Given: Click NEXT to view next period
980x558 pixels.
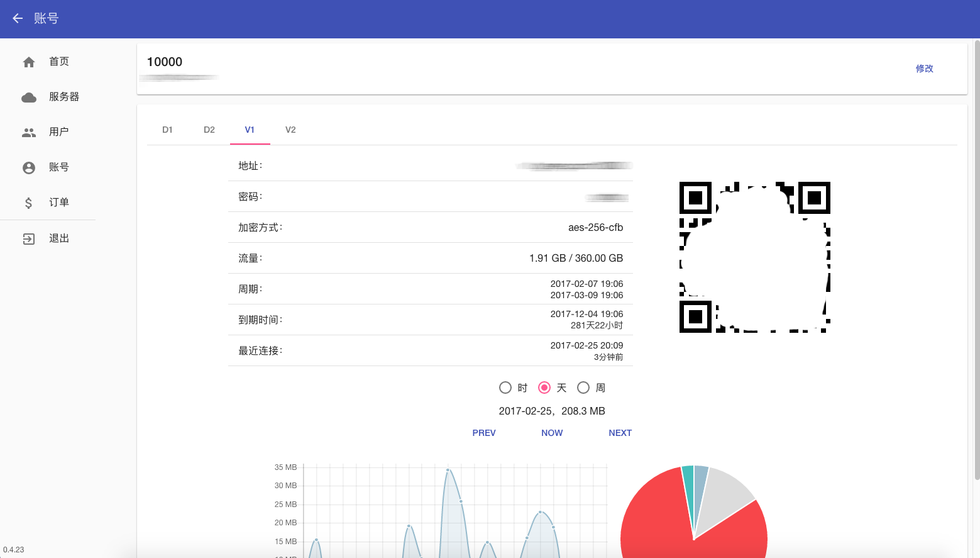Looking at the screenshot, I should point(620,433).
